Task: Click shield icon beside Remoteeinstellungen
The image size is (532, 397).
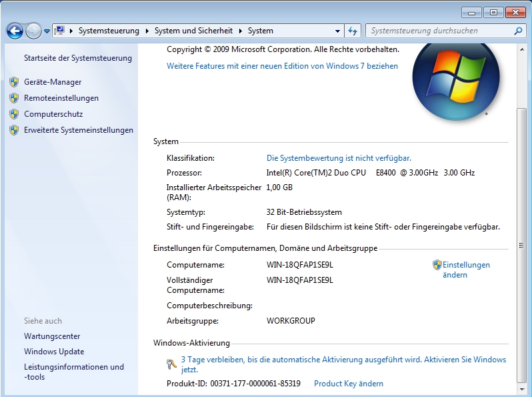Action: click(x=14, y=98)
